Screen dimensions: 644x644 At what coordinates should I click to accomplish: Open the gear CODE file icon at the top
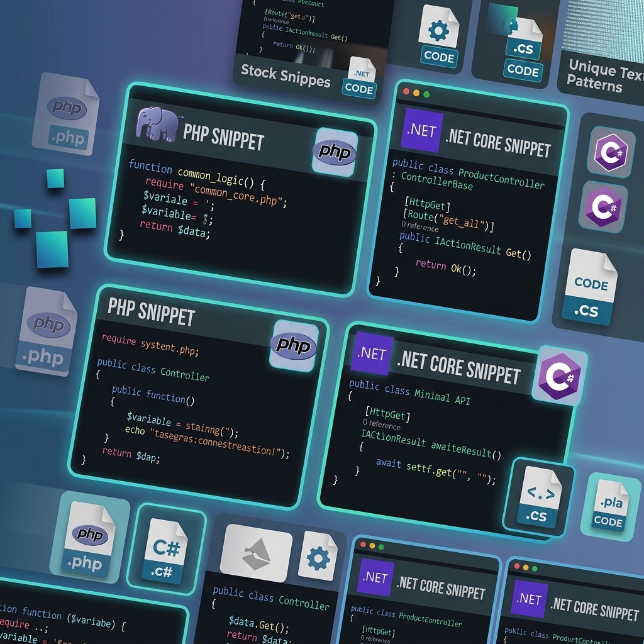coord(438,35)
